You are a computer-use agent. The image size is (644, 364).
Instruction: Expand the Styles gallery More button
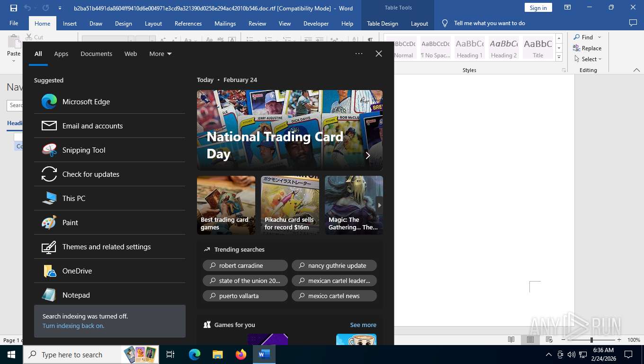click(559, 57)
